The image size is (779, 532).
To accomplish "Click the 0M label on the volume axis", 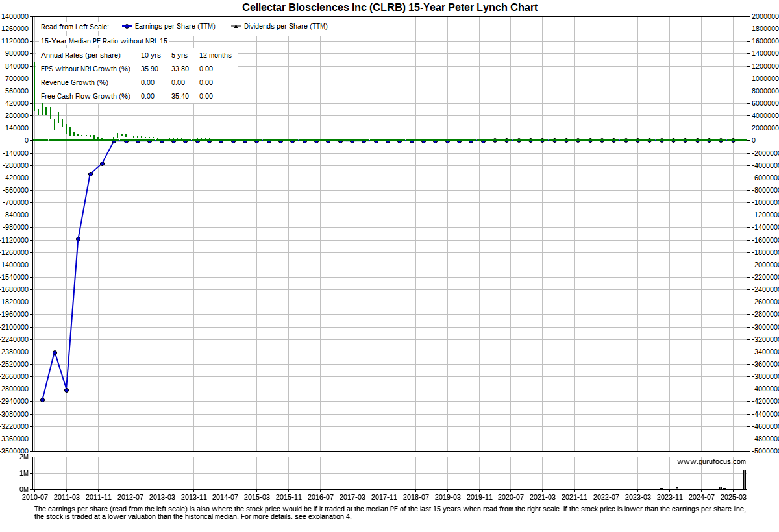I will pos(24,489).
